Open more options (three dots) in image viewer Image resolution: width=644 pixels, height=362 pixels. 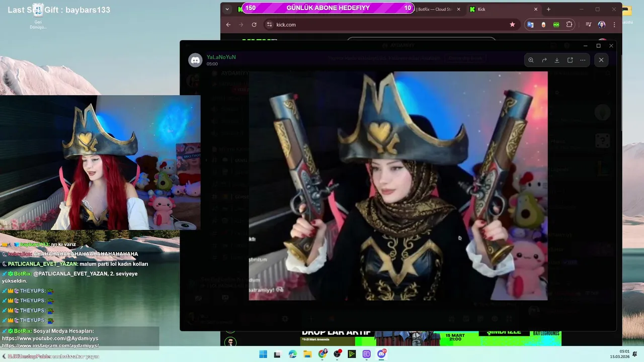pos(583,60)
